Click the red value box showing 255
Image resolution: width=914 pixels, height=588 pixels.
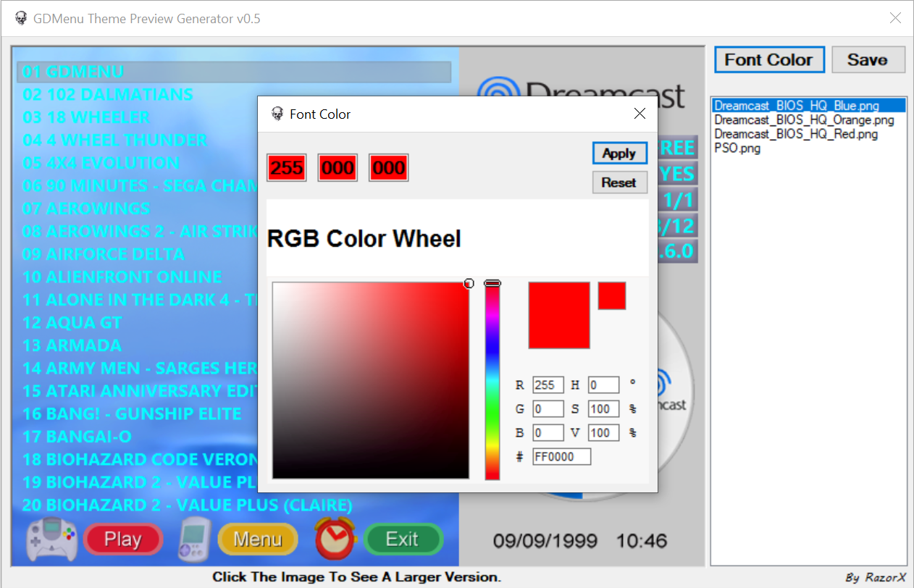(287, 168)
